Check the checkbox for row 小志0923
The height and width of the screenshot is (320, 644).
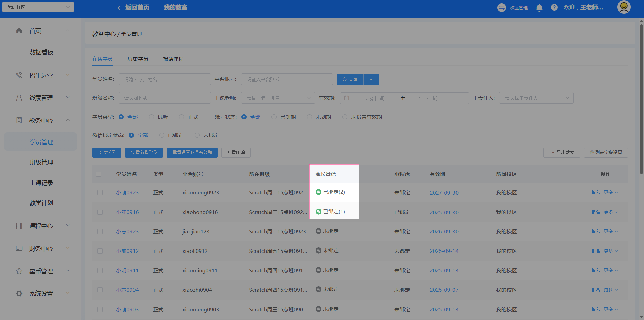click(100, 232)
